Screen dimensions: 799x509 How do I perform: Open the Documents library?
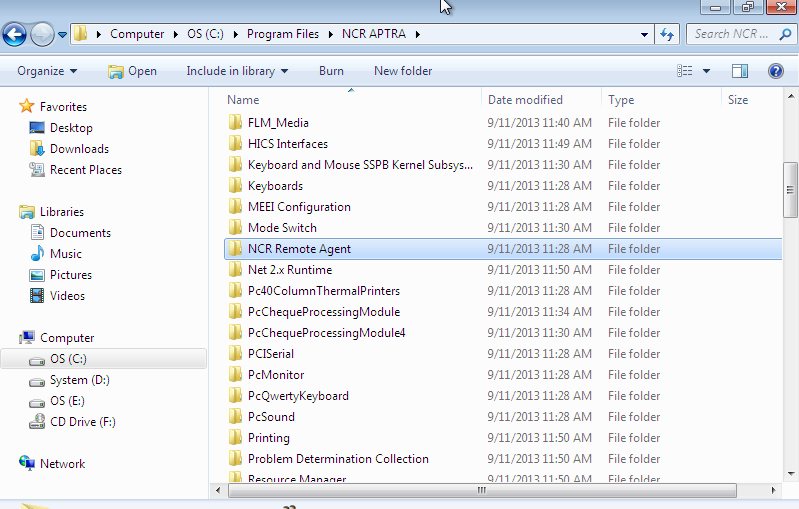click(80, 233)
